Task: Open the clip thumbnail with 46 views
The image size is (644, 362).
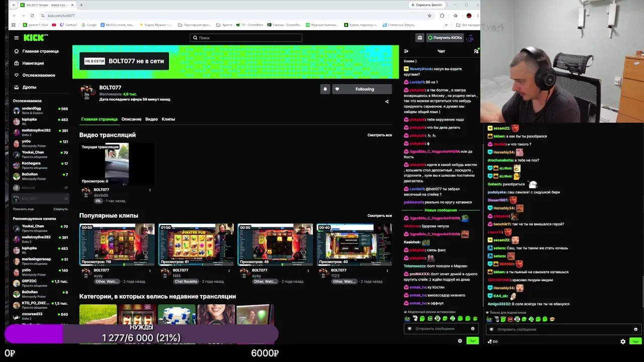Action: pyautogui.click(x=275, y=244)
